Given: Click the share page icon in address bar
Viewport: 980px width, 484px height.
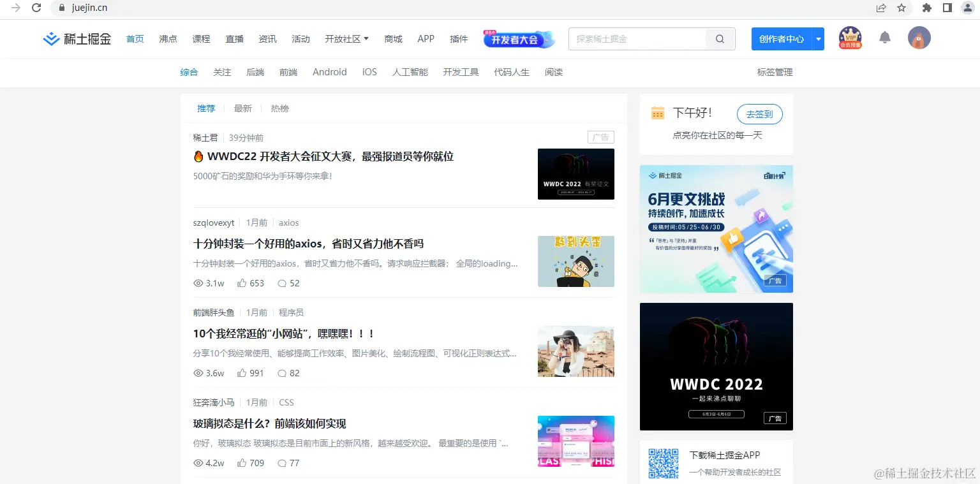Looking at the screenshot, I should point(881,8).
